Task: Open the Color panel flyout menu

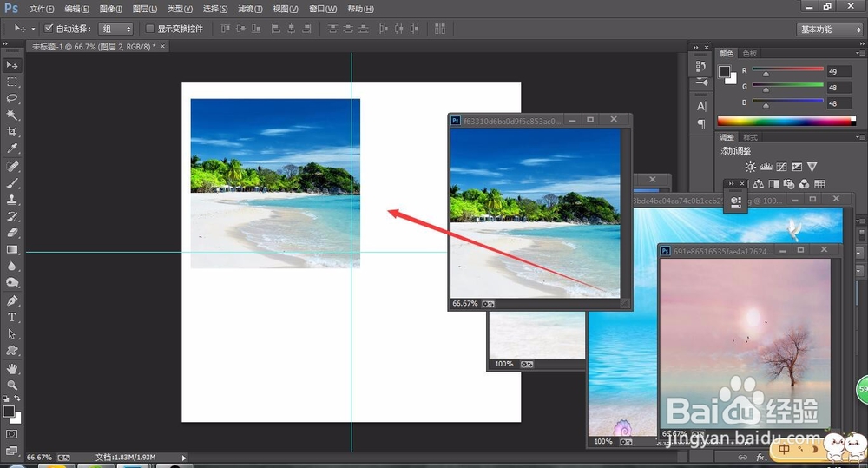Action: [x=859, y=53]
